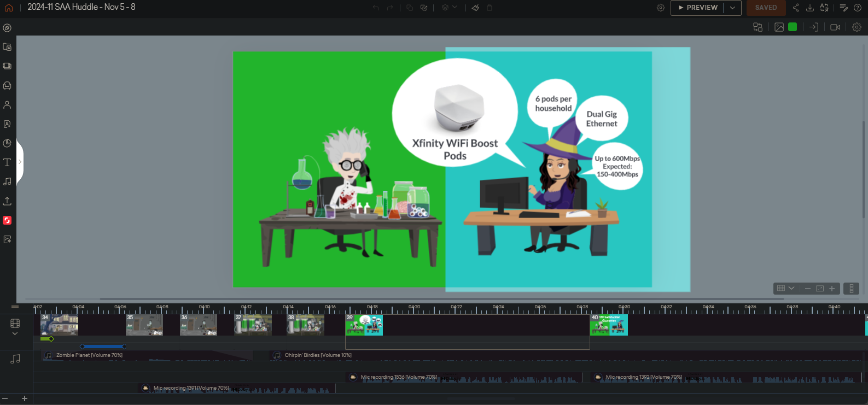Open the character library icon
Viewport: 868px width, 405px height.
tap(7, 105)
